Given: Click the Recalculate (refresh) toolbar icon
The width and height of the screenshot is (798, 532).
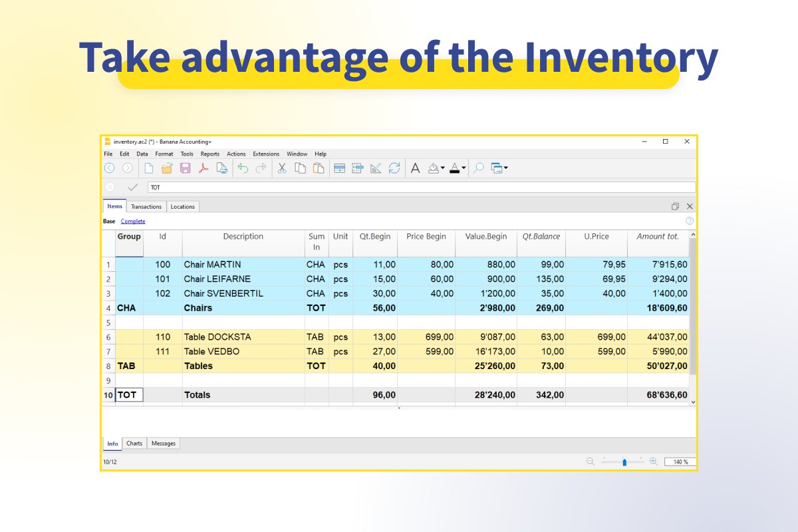Looking at the screenshot, I should (394, 168).
